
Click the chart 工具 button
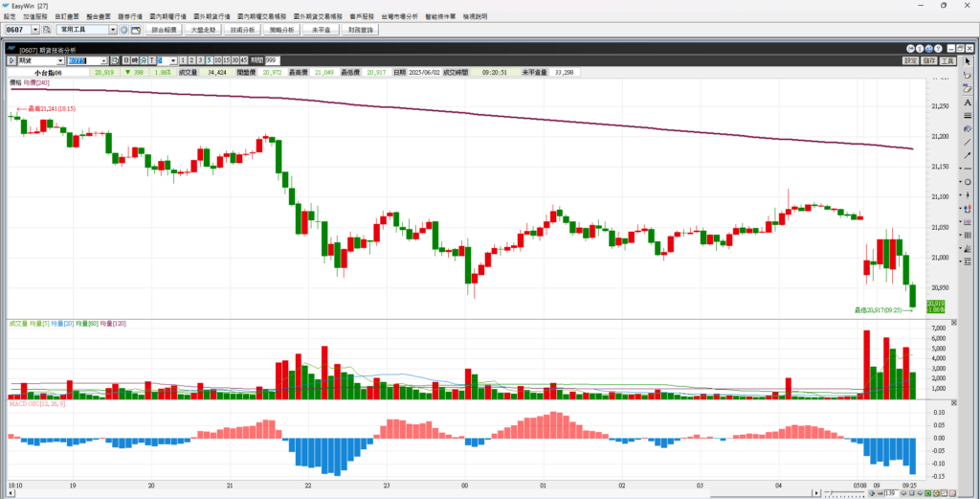point(947,60)
